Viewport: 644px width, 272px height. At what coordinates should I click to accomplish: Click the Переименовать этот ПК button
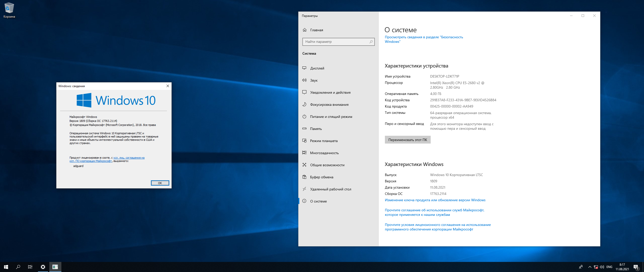(x=408, y=140)
